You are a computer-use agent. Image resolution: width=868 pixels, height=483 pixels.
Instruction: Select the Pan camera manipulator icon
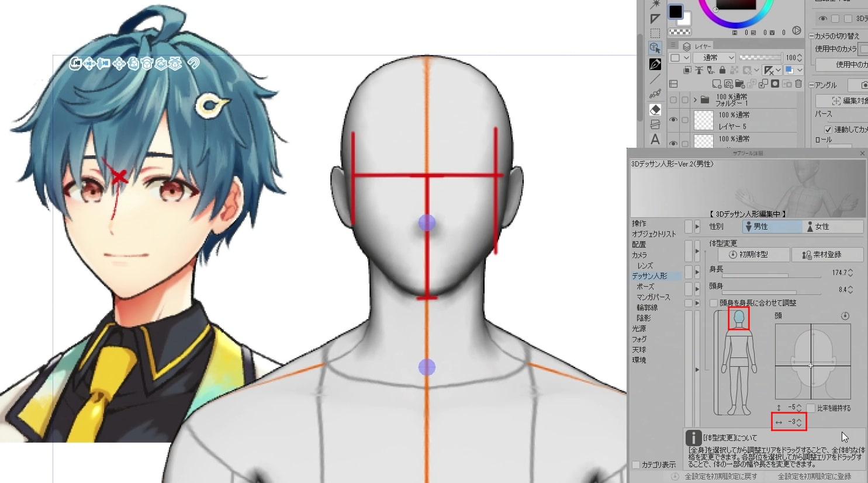pos(89,63)
